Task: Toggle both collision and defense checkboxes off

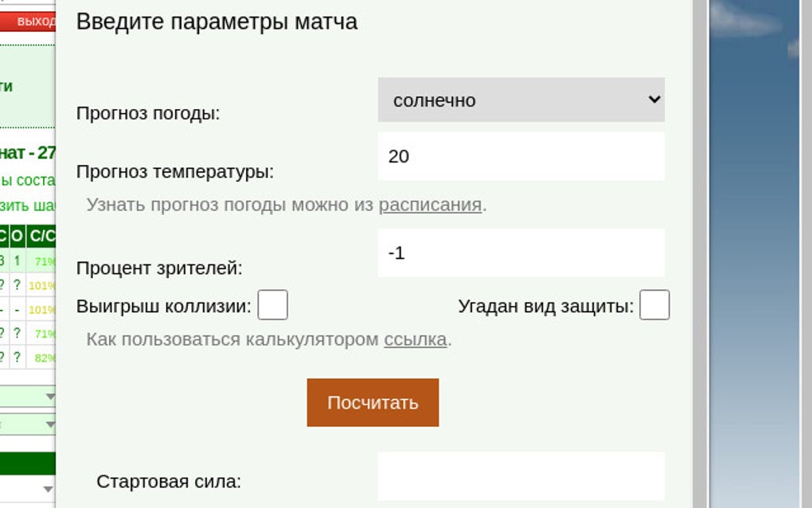Action: pos(274,304)
